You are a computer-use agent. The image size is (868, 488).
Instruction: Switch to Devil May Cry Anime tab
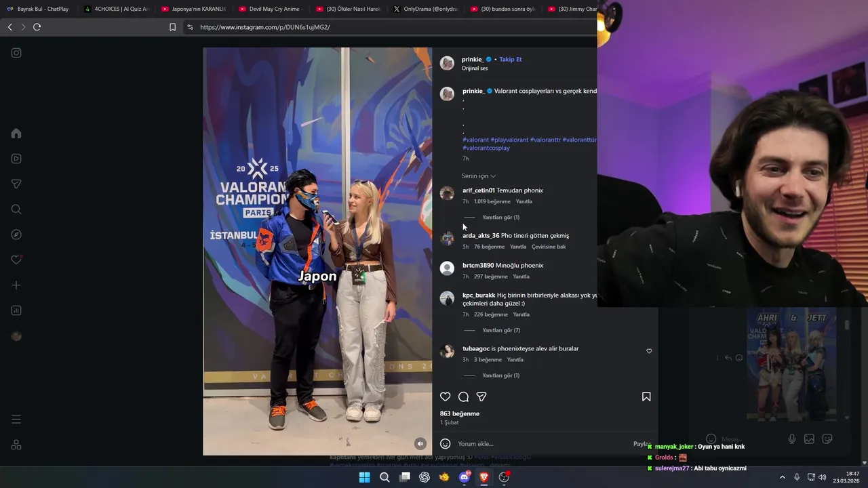pos(271,9)
